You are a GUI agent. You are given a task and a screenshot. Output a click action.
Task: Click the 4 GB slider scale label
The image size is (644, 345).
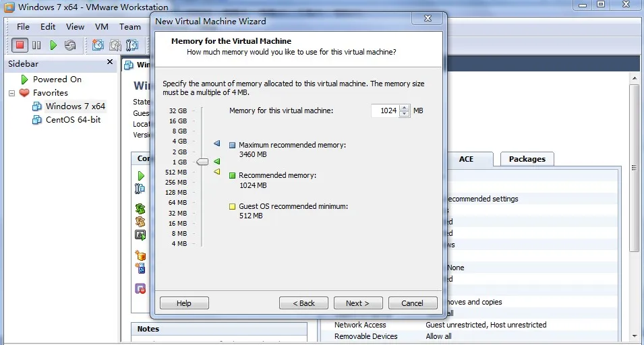(x=179, y=141)
